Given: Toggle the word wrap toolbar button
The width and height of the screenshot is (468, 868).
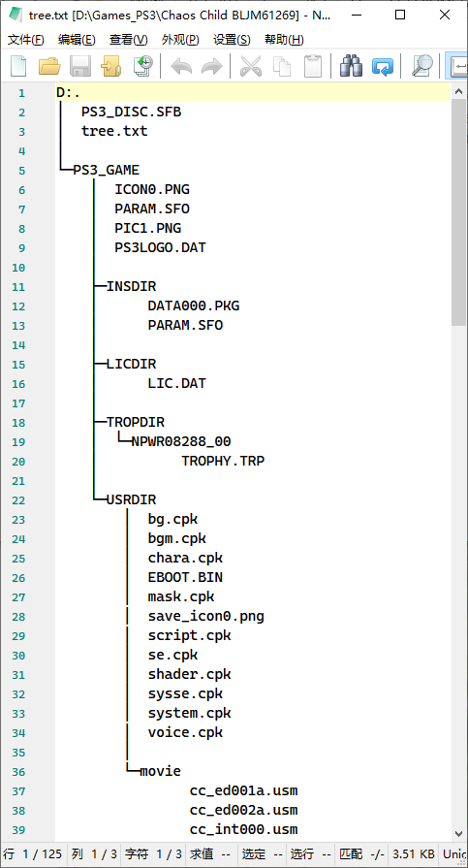Looking at the screenshot, I should coord(457,66).
